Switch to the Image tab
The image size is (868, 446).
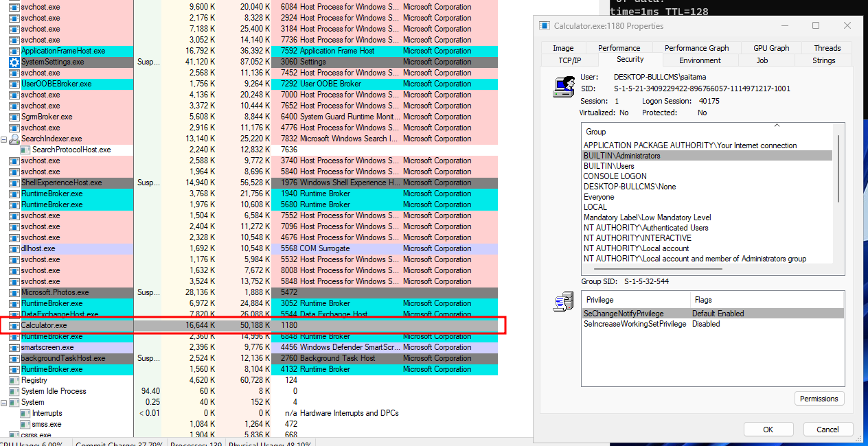click(x=563, y=48)
